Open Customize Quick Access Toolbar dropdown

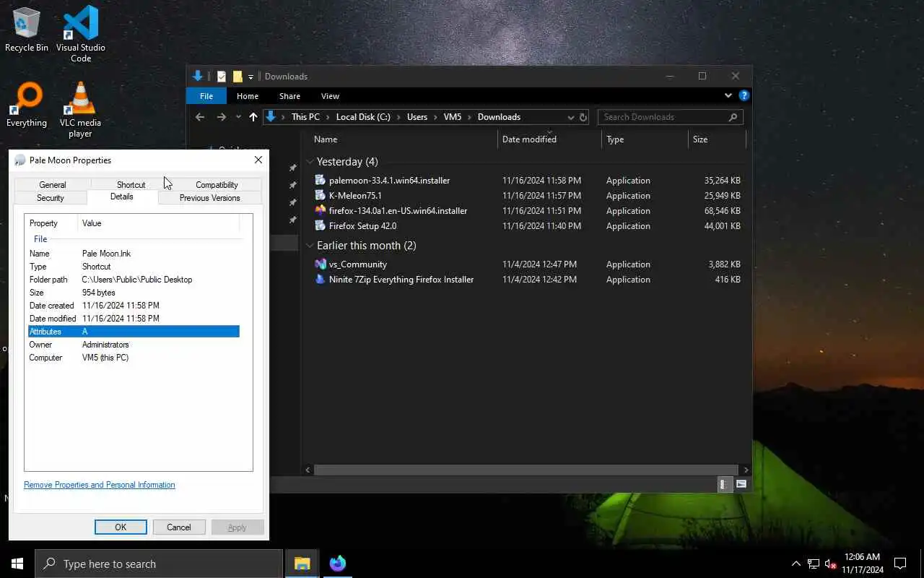coord(250,77)
